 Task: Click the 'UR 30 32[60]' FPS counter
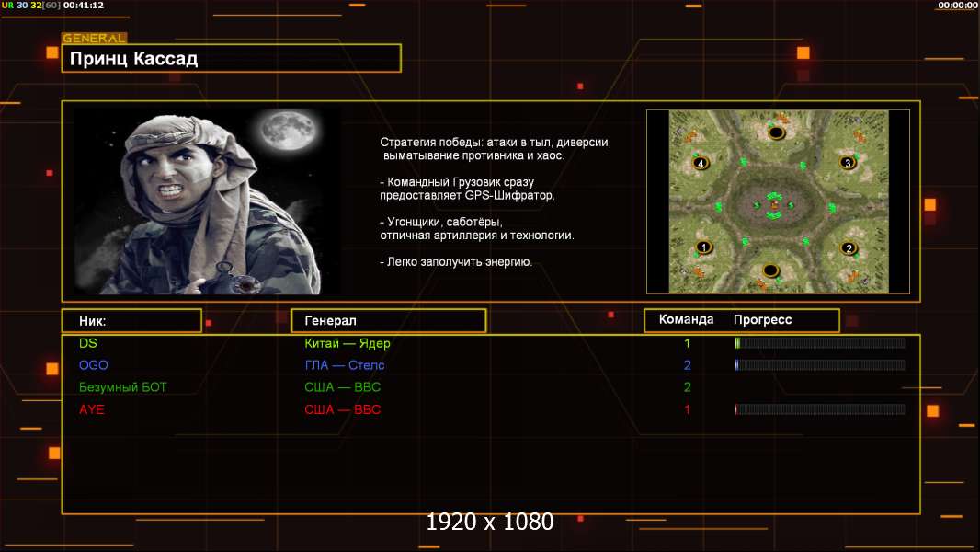coord(31,5)
